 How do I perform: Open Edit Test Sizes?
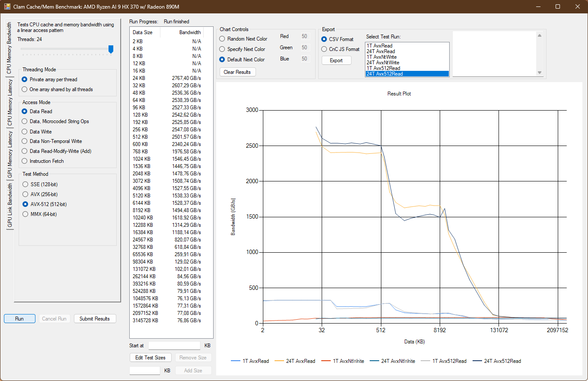pyautogui.click(x=150, y=358)
